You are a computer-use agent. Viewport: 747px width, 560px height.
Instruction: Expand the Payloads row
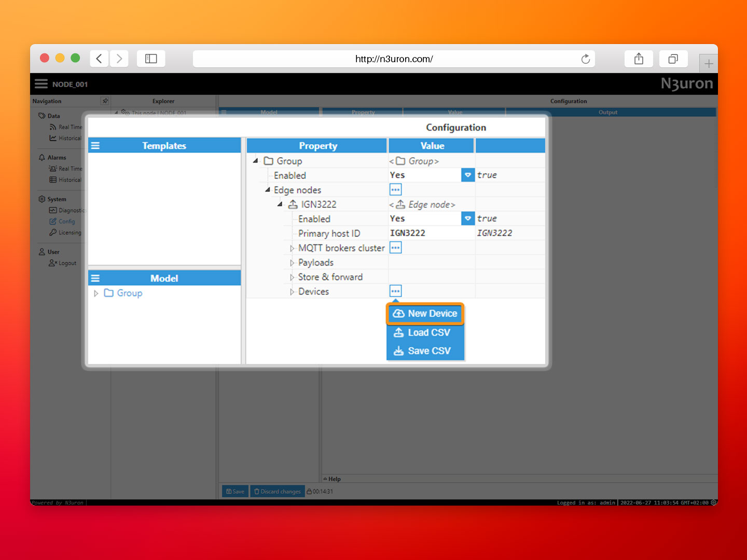click(292, 263)
